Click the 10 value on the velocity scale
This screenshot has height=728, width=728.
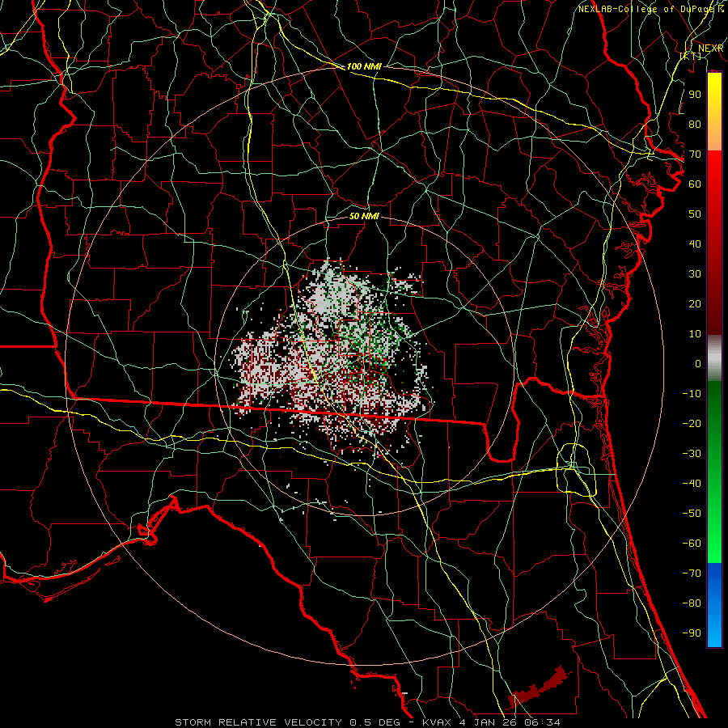point(695,334)
